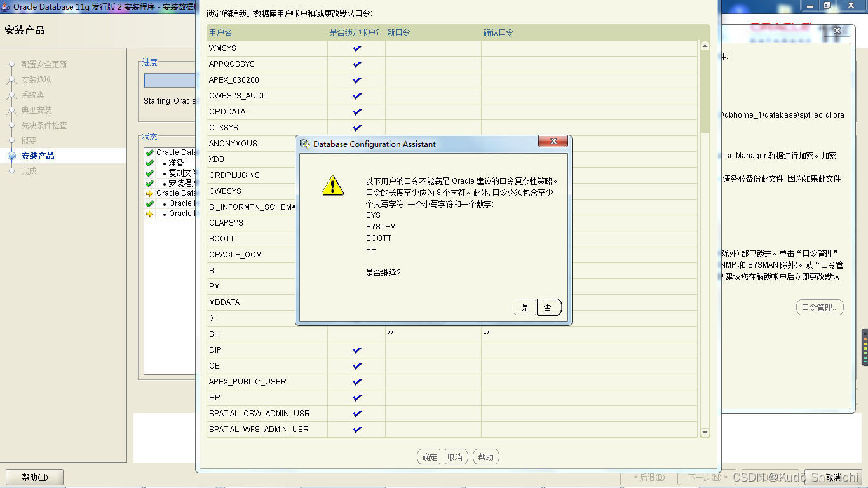The height and width of the screenshot is (488, 868).
Task: Toggle lock checkbox for ORDDATA account
Action: (x=357, y=112)
